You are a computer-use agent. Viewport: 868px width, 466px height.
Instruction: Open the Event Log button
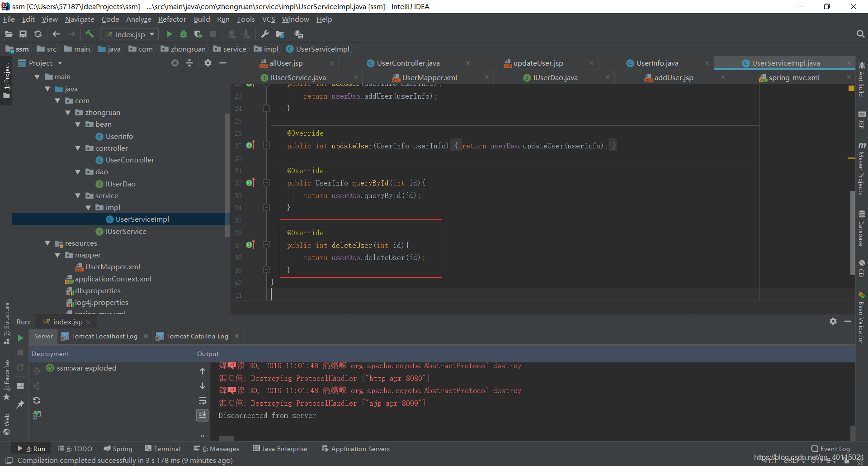[830, 449]
